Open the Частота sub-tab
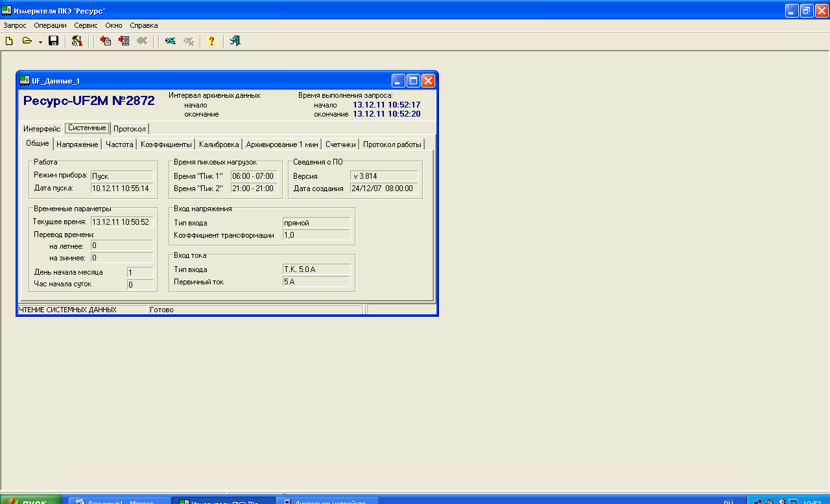 [x=119, y=144]
